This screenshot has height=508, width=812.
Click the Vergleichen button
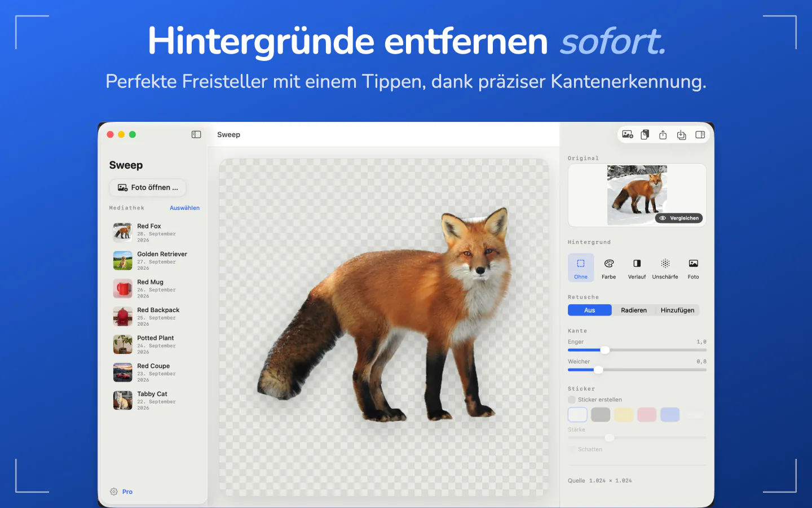coord(679,218)
